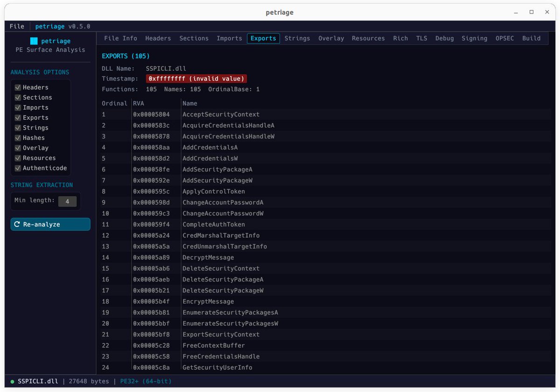Click the green status dot beside SSPICLI.dll
The image size is (560, 392).
coord(13,381)
